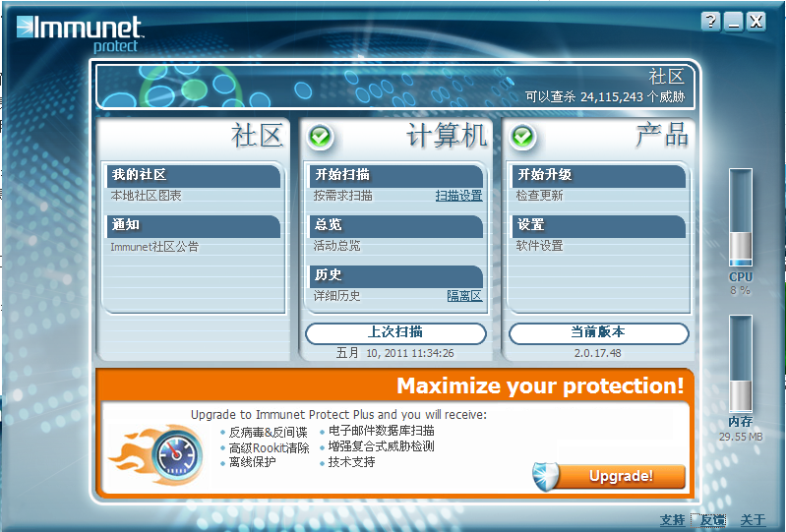The image size is (786, 532).
Task: Open 通知 notifications section
Action: [193, 226]
